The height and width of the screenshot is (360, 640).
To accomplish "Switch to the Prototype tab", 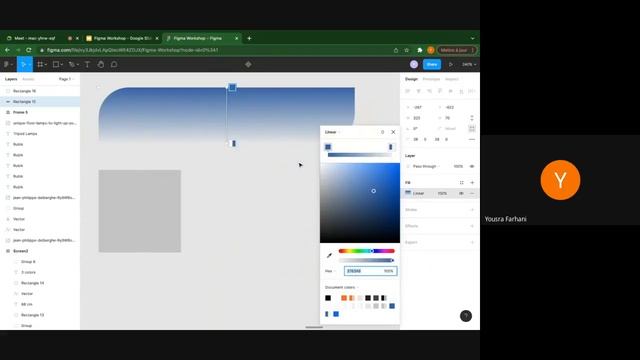I will (x=431, y=79).
